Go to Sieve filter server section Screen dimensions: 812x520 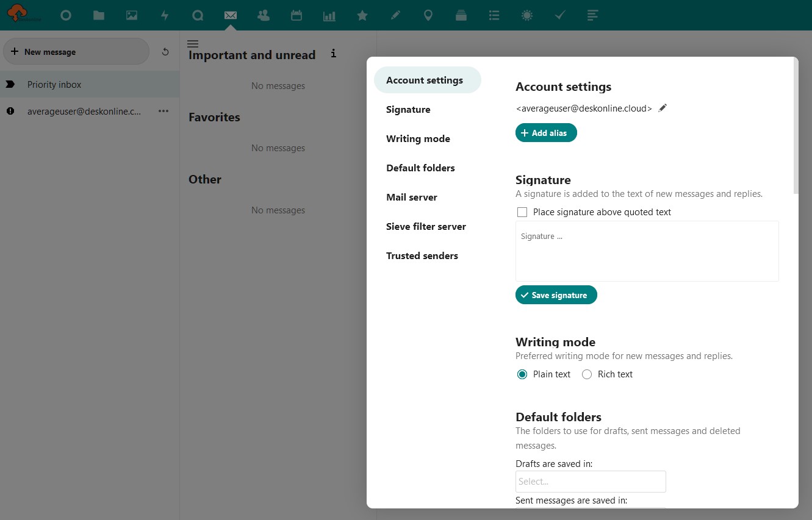coord(427,227)
